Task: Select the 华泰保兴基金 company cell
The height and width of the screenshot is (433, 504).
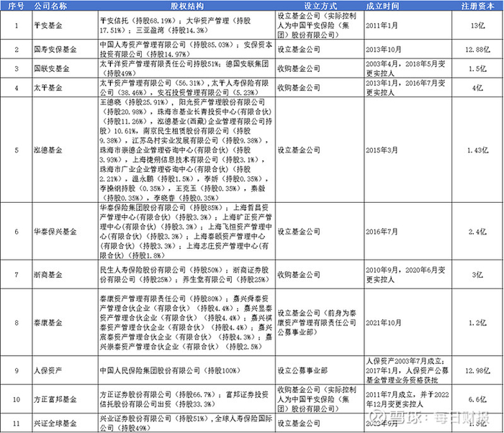Action: point(66,232)
